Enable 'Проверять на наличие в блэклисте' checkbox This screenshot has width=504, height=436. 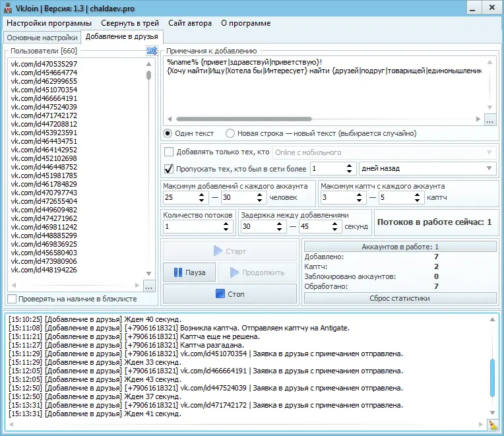(x=12, y=299)
